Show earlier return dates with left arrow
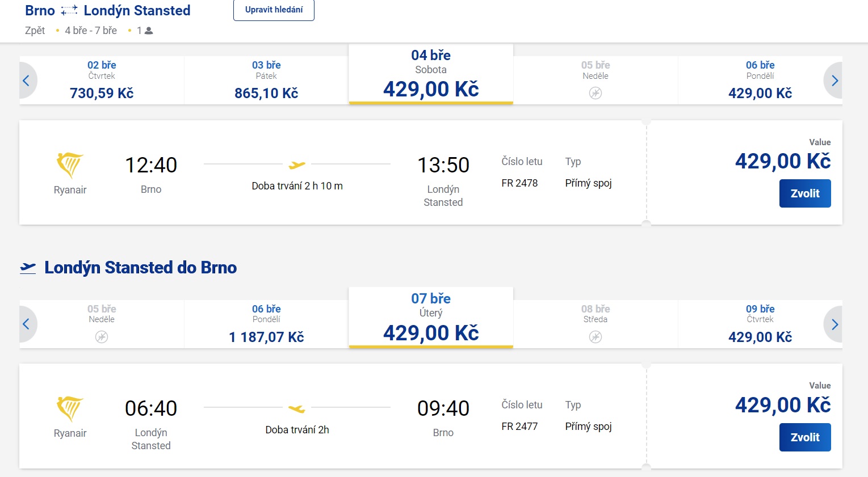 [26, 324]
